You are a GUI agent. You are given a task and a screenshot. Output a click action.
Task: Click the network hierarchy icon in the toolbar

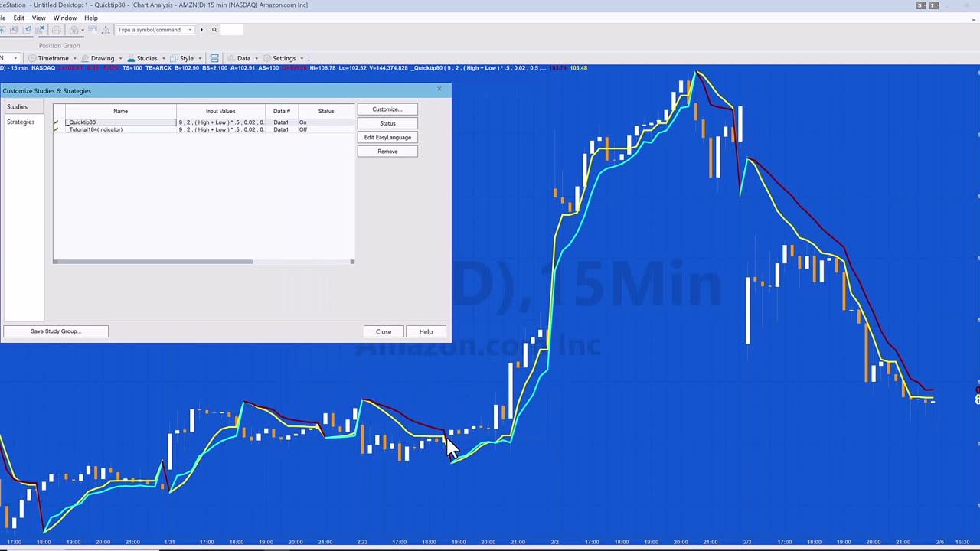pos(106,30)
